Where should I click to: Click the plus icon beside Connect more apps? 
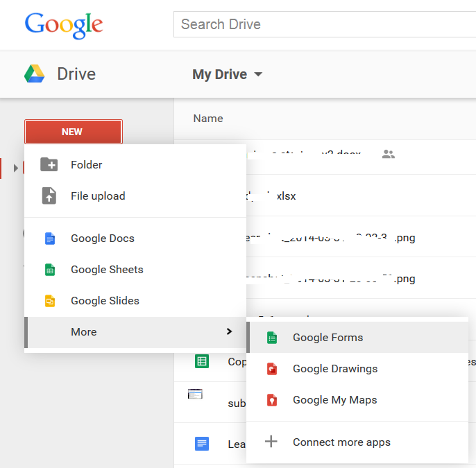[x=271, y=442]
